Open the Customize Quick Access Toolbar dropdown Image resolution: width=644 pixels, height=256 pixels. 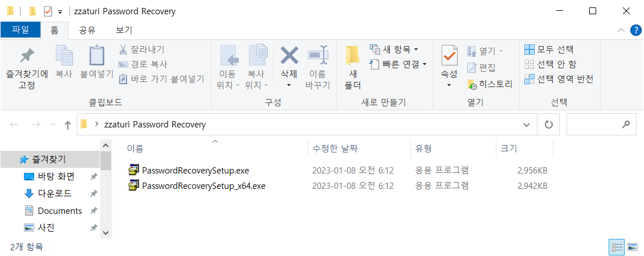tap(60, 11)
